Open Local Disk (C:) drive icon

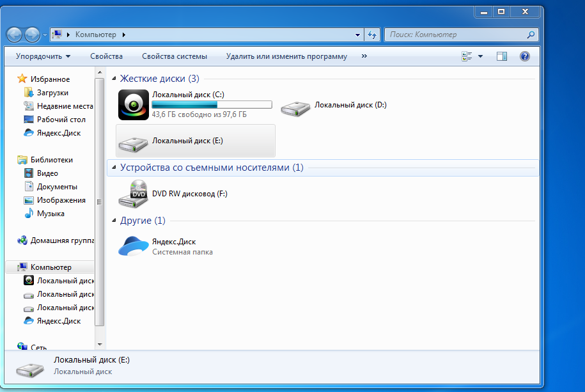click(134, 105)
